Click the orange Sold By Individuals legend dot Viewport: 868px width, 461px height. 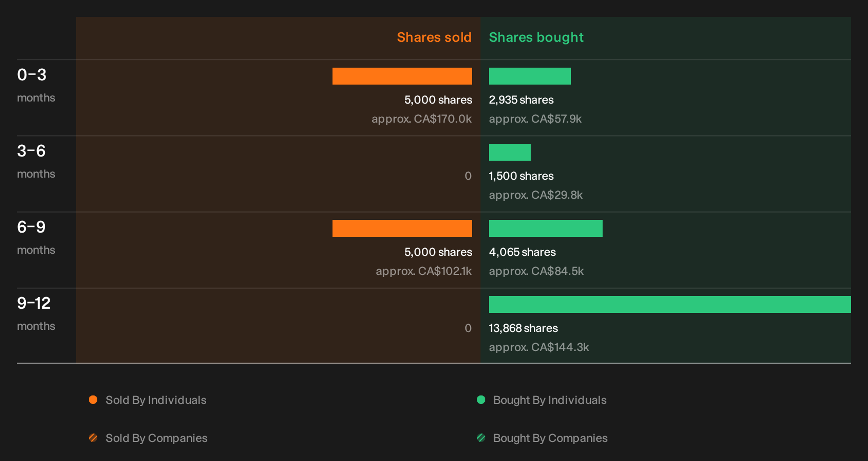[93, 400]
